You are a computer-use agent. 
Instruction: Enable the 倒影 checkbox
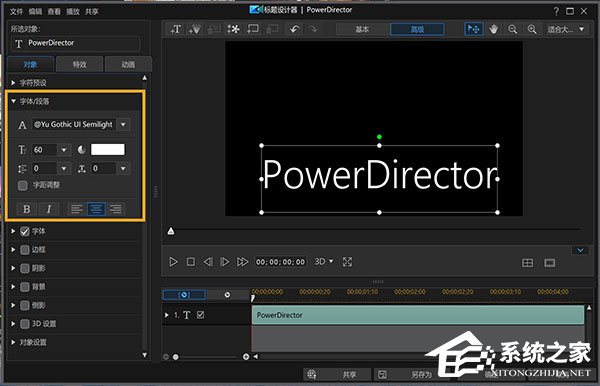click(x=24, y=305)
